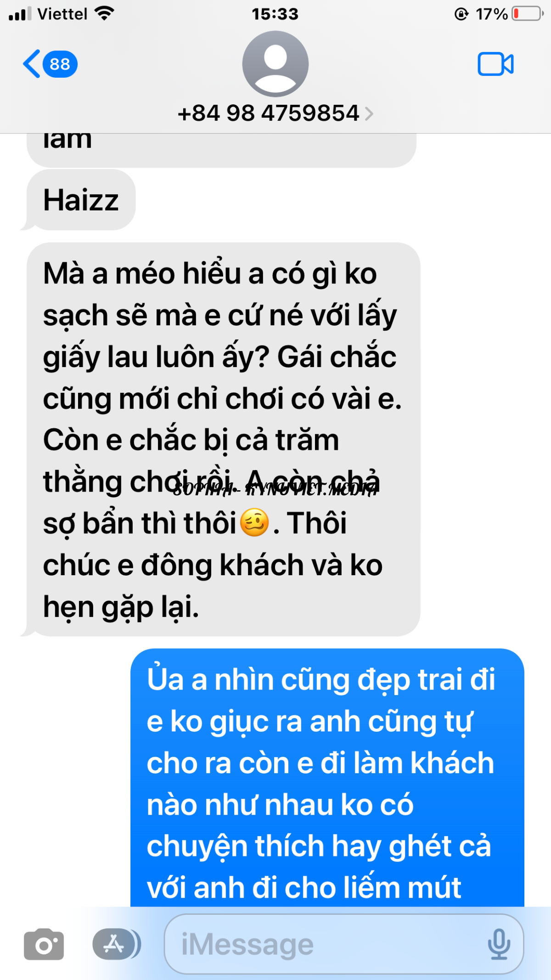Tap the Wi-Fi status icon
Image resolution: width=551 pixels, height=980 pixels.
[105, 14]
